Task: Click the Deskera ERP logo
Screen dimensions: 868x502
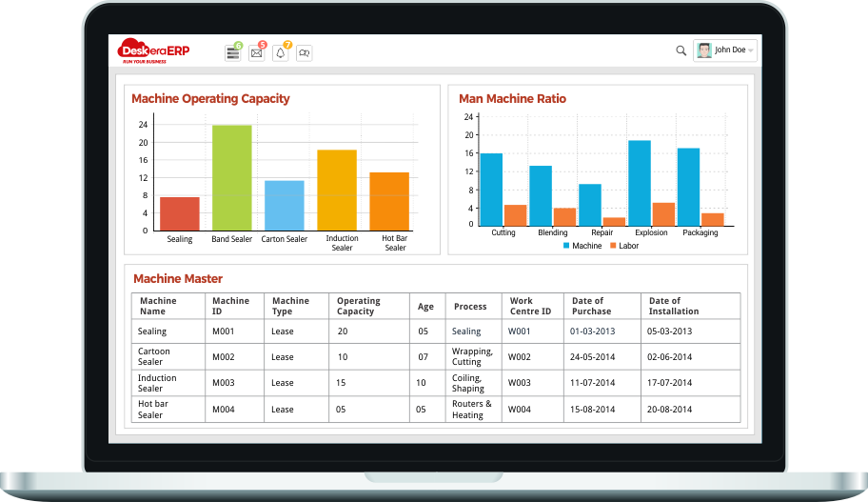Action: 153,50
